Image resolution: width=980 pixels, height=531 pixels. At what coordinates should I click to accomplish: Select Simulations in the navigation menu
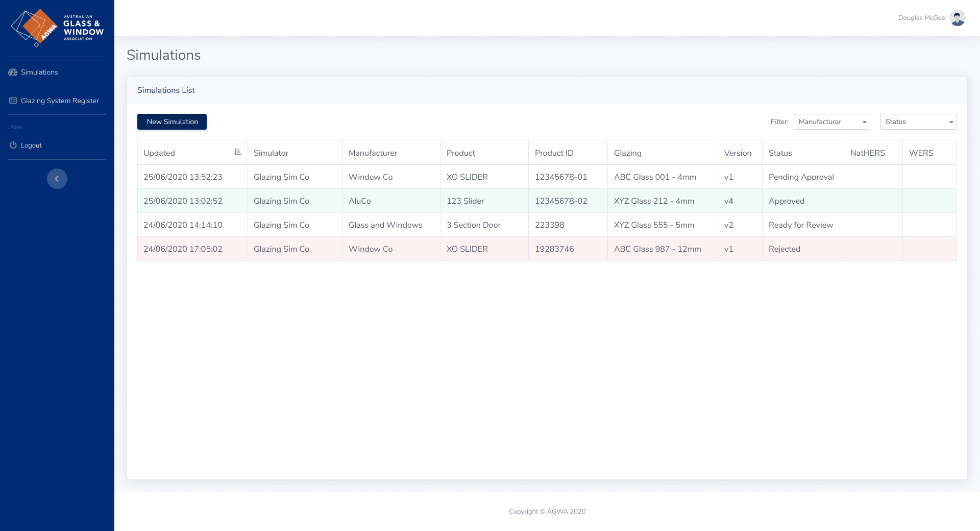click(39, 72)
